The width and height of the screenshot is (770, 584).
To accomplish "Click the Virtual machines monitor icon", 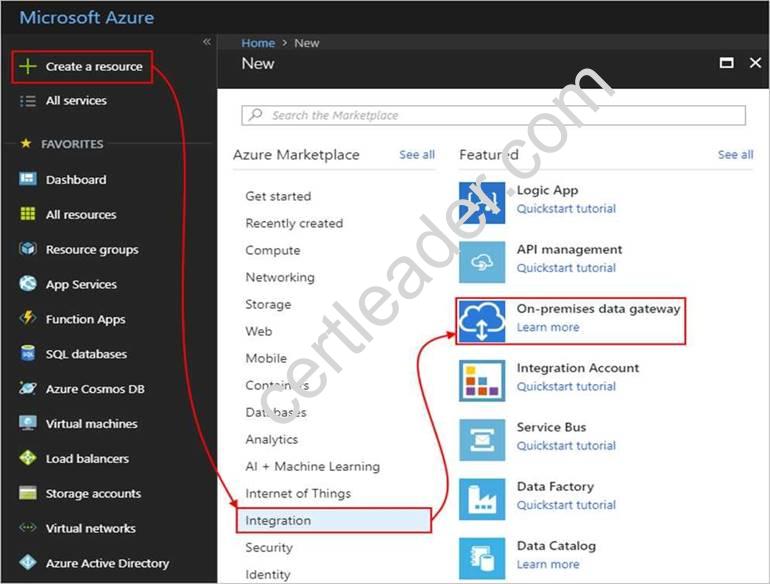I will 28,423.
